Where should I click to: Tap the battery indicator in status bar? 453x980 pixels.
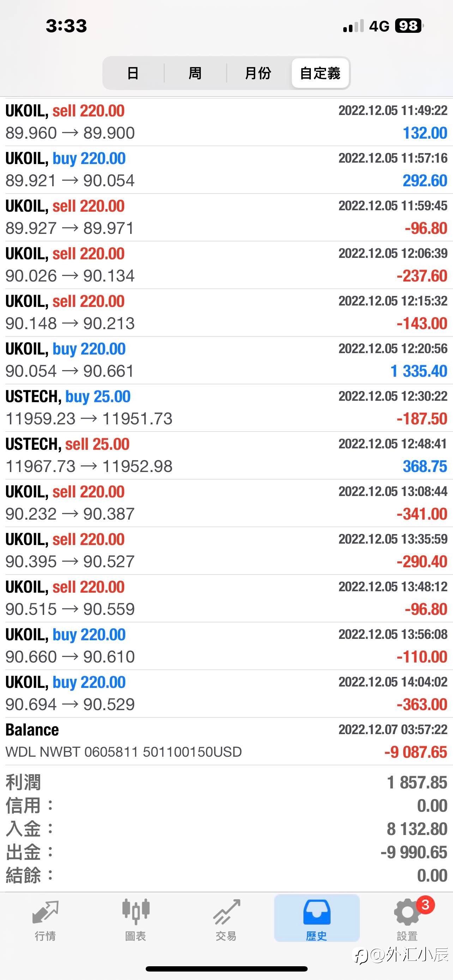(409, 26)
